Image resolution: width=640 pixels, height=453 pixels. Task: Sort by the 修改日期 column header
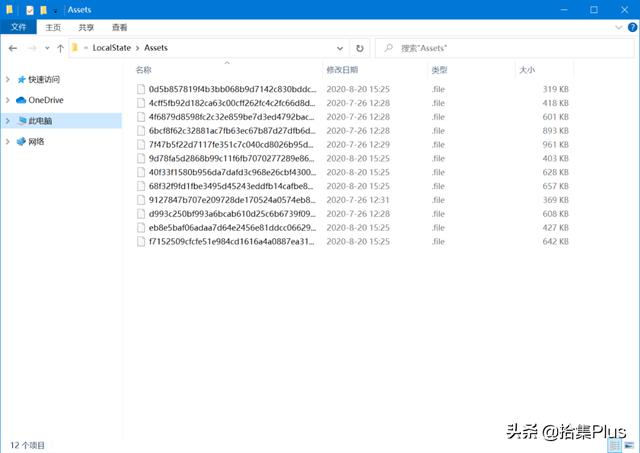(342, 70)
